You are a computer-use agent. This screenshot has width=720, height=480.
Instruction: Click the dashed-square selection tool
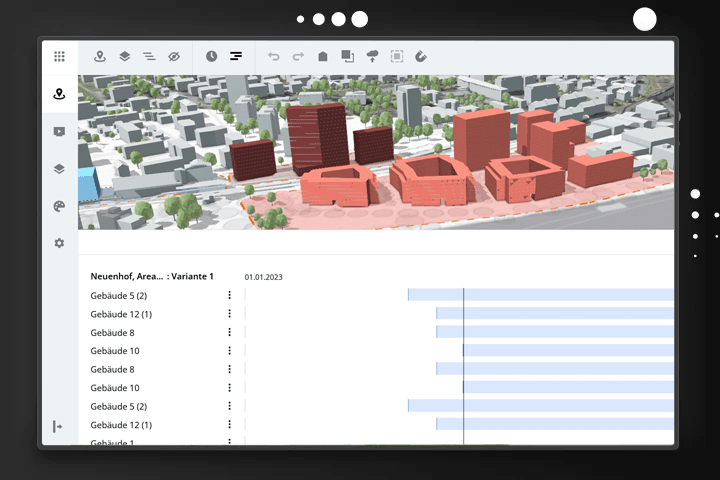click(x=397, y=57)
